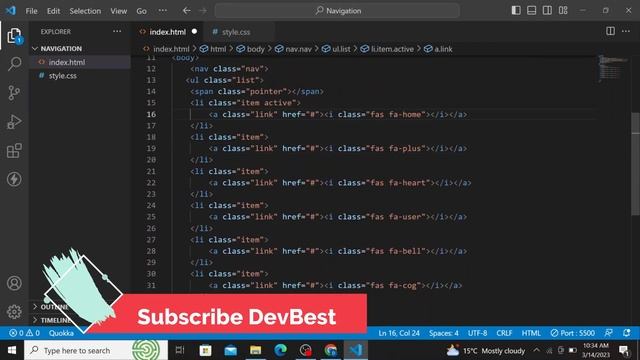640x360 pixels.
Task: Click HTML language mode in status bar
Action: coord(531,333)
